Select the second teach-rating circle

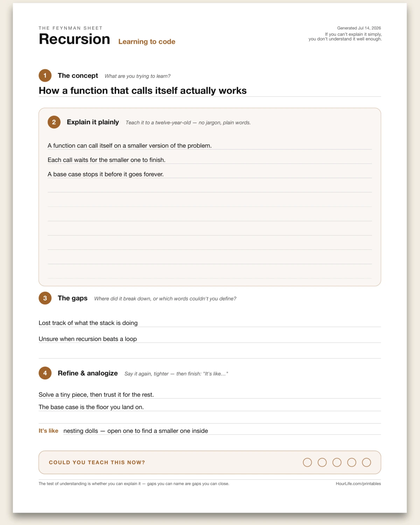[322, 462]
